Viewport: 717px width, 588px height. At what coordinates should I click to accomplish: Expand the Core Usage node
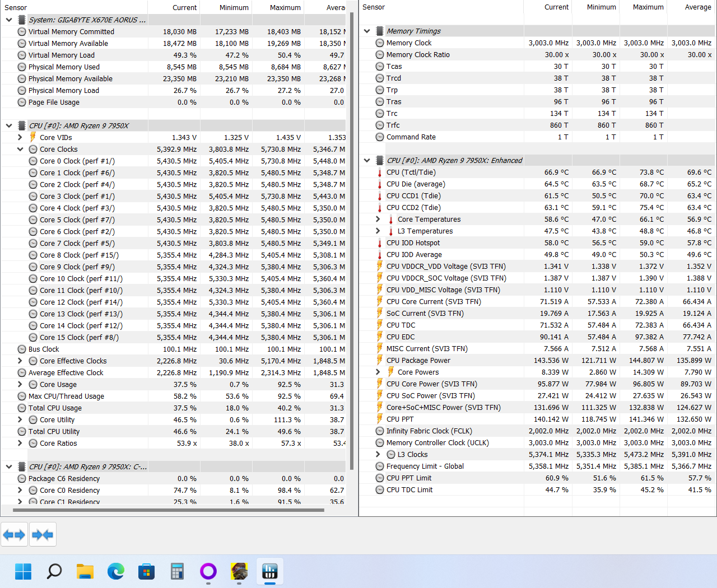pyautogui.click(x=20, y=385)
